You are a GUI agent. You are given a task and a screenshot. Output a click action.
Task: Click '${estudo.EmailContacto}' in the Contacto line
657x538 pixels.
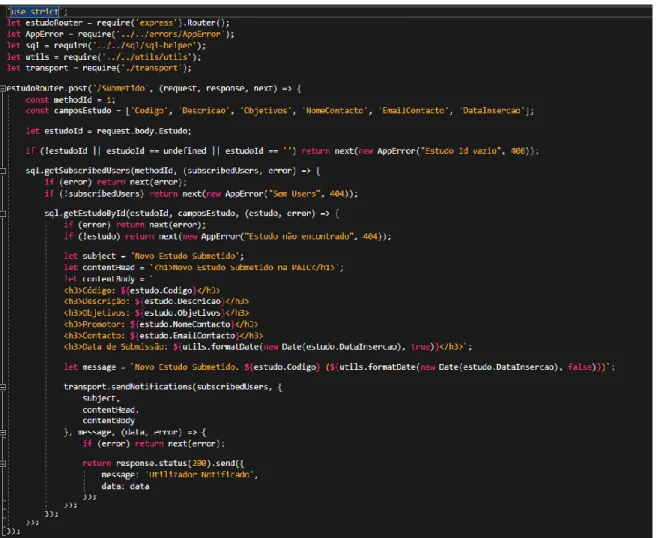[x=185, y=336]
